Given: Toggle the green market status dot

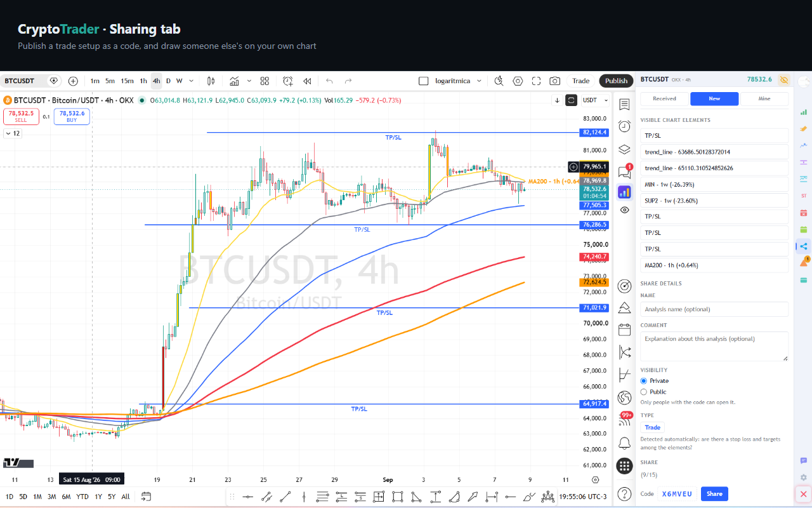Looking at the screenshot, I should point(141,100).
